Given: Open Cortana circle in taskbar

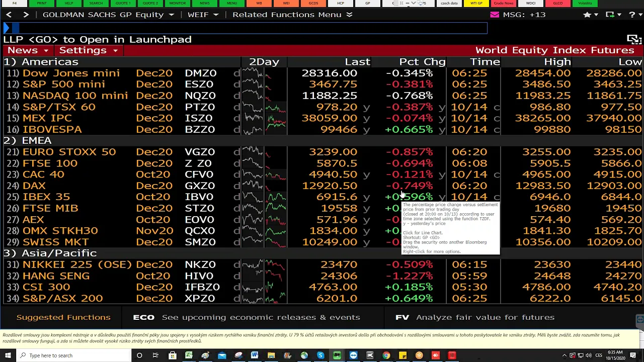Looking at the screenshot, I should pos(139,355).
